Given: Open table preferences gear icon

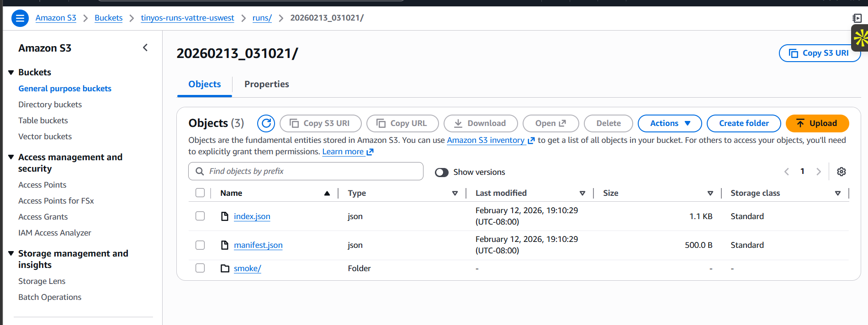Looking at the screenshot, I should [842, 172].
